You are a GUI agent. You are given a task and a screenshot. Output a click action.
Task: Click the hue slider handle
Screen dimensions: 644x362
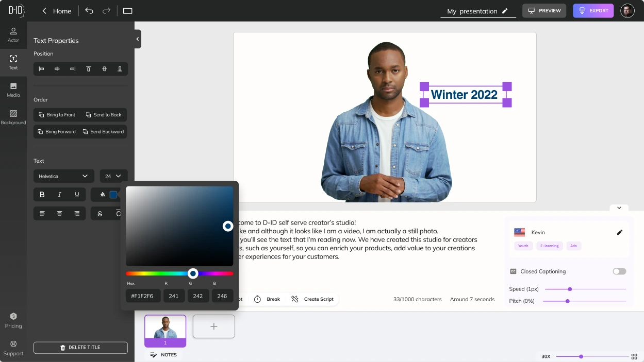(x=193, y=273)
